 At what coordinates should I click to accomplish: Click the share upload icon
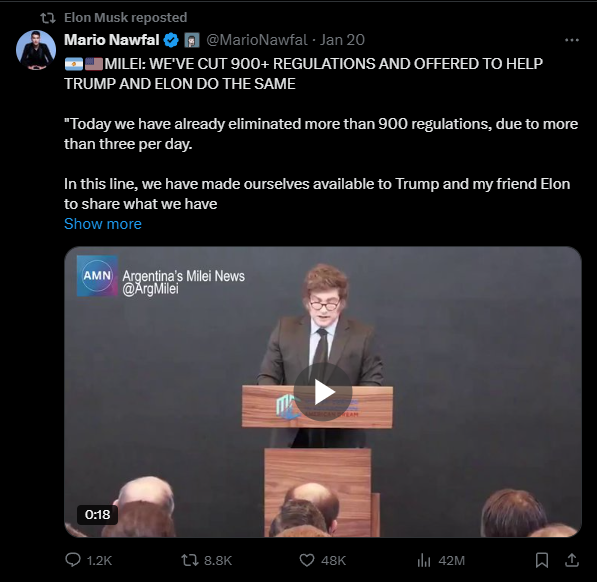click(x=572, y=560)
